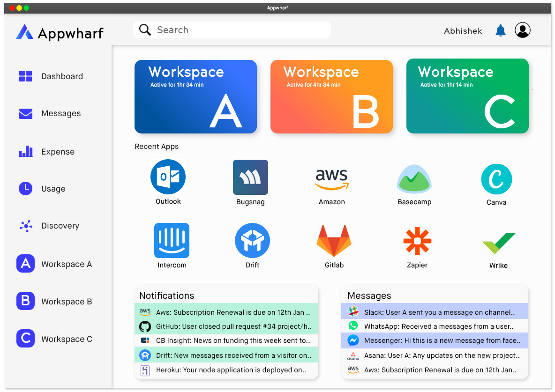Launch the Intercom app
Screen dimensions: 555x392
(172, 240)
